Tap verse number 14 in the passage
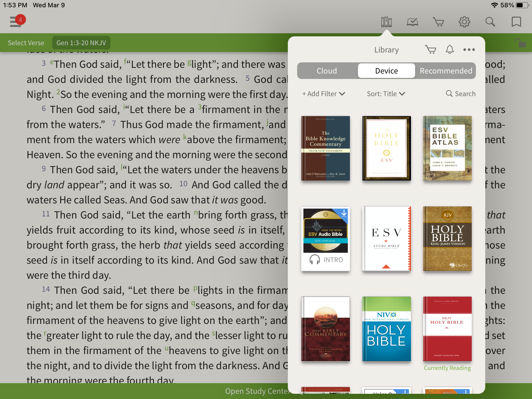 pyautogui.click(x=46, y=289)
